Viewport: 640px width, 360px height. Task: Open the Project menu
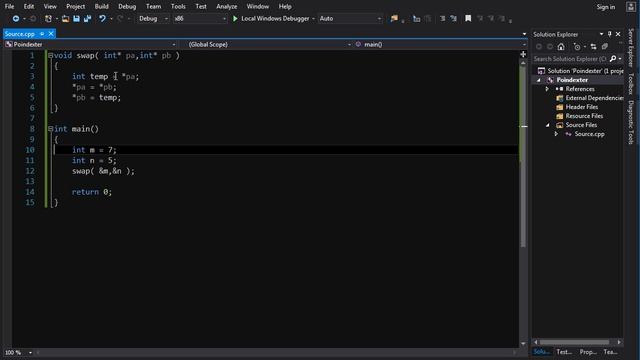pyautogui.click(x=76, y=7)
